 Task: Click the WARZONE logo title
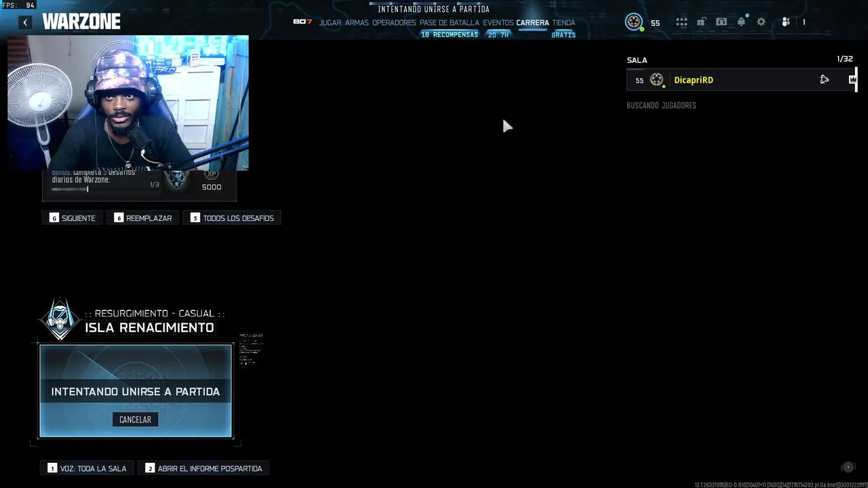(81, 22)
